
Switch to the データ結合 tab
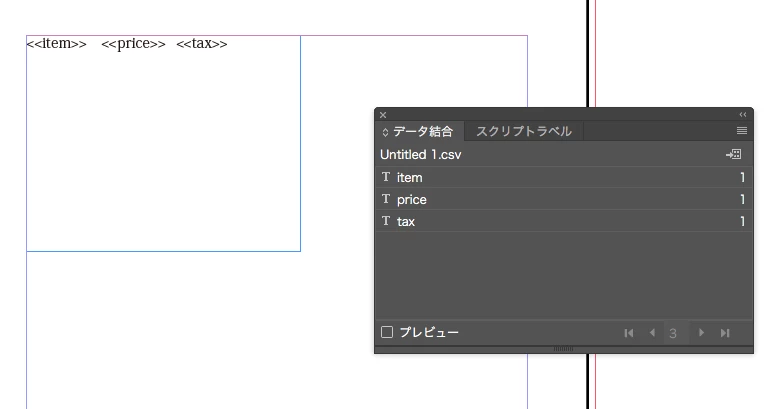pos(422,131)
